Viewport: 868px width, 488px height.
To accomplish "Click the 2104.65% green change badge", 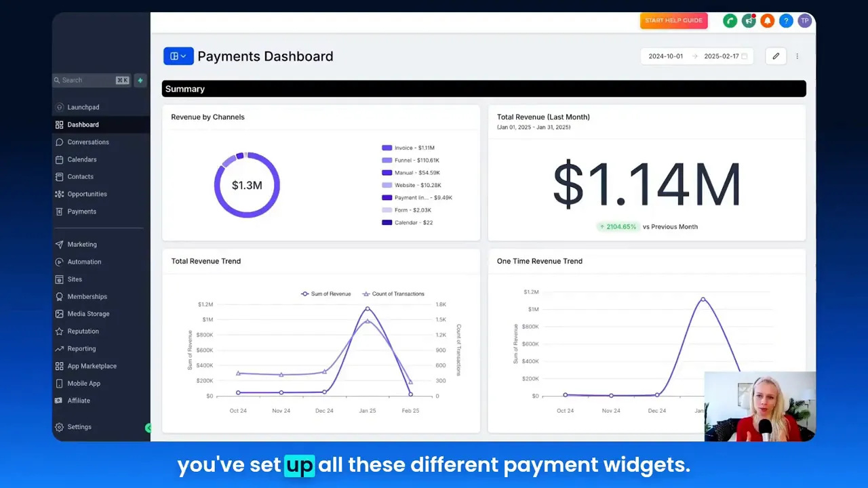I will pyautogui.click(x=618, y=226).
